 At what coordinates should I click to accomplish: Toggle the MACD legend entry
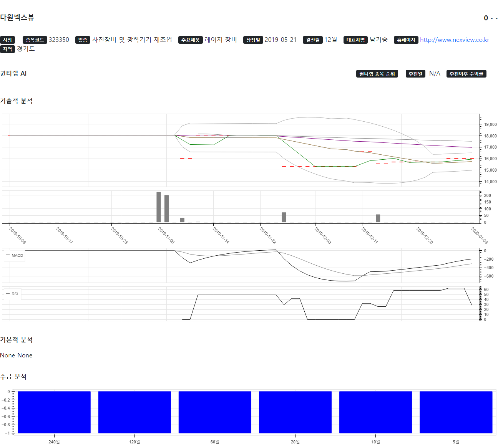pos(15,255)
